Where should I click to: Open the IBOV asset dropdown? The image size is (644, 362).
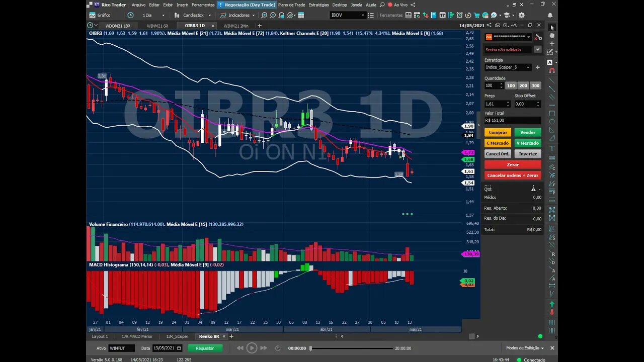(x=348, y=15)
